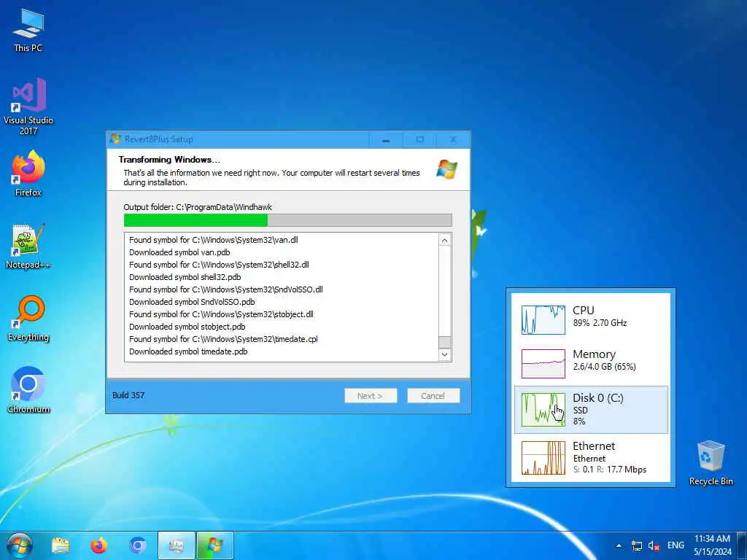Click the disabled Next > button
The height and width of the screenshot is (560, 747).
click(x=371, y=396)
